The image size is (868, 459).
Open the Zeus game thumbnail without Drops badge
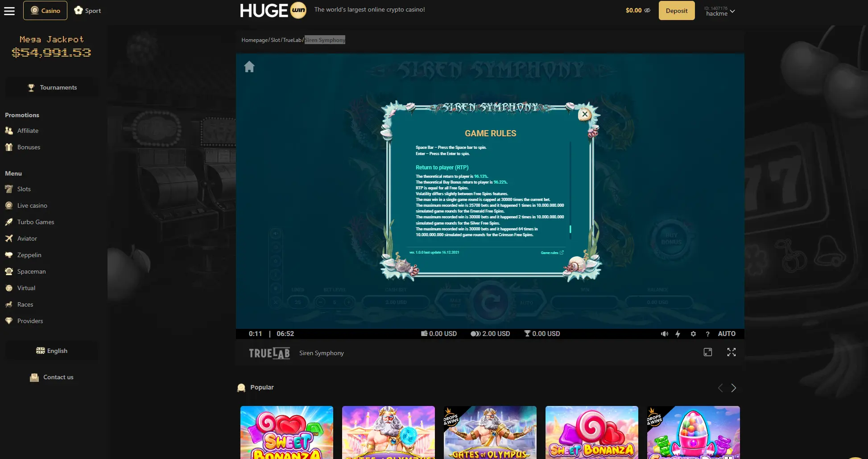click(389, 432)
